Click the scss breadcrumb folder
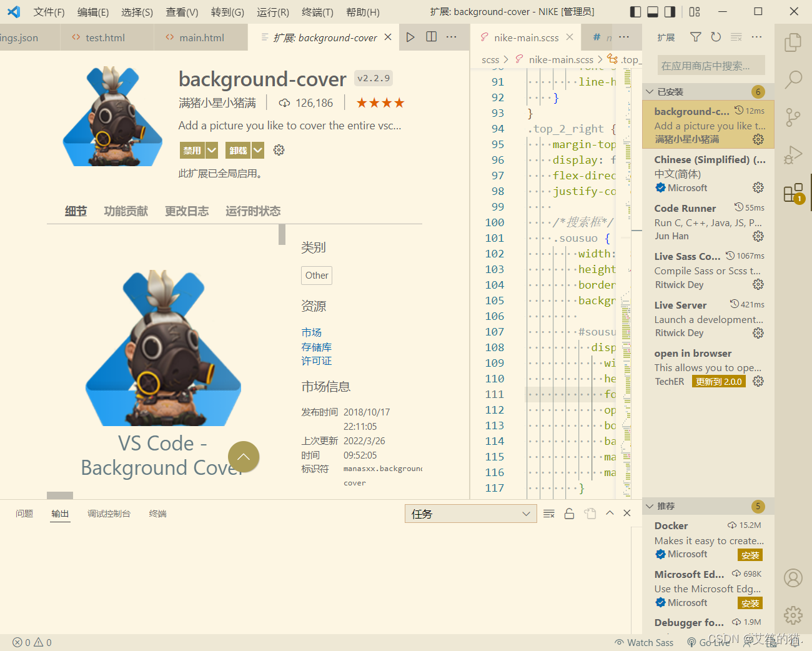This screenshot has height=651, width=812. [490, 60]
